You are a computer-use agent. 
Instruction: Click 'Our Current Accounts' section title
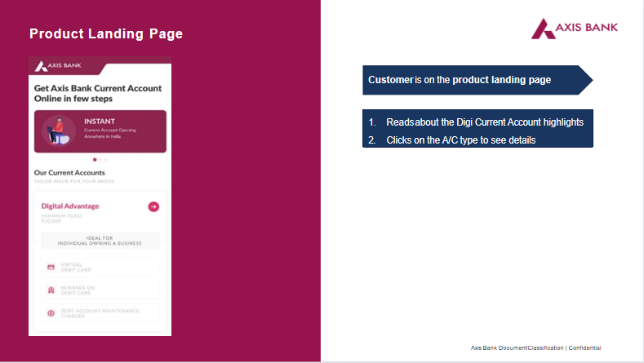pos(69,172)
